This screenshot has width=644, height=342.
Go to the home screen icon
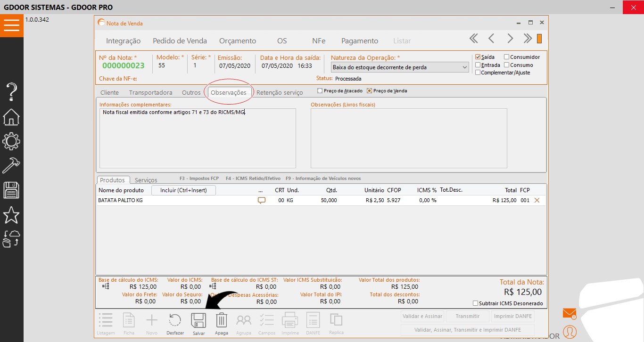pos(11,117)
